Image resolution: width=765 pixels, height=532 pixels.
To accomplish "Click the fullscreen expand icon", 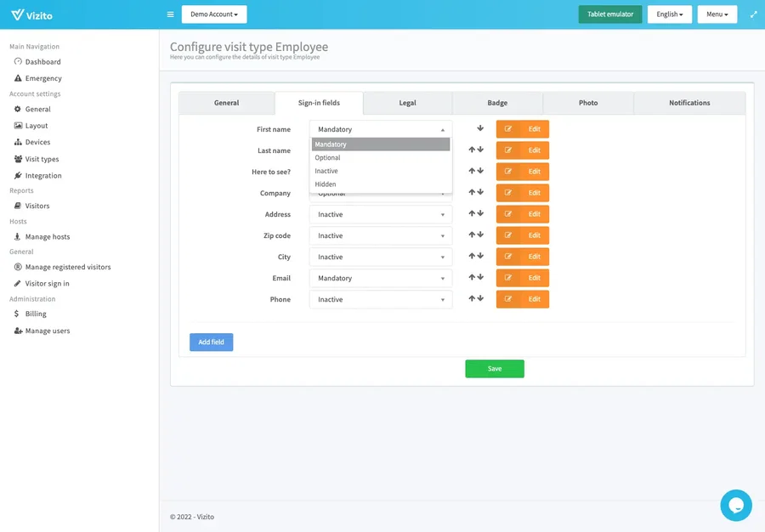I will 753,14.
